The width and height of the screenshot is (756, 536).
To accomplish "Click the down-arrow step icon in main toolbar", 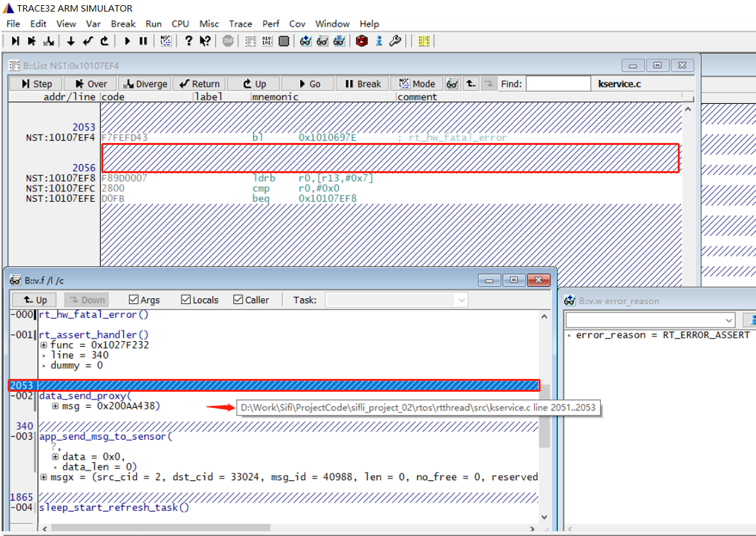I will click(x=71, y=41).
